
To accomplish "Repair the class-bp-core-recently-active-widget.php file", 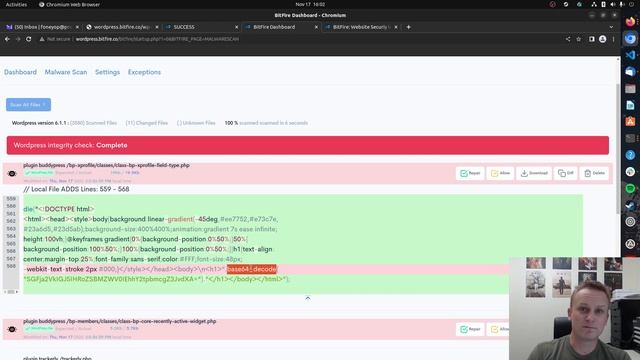I will (x=470, y=329).
